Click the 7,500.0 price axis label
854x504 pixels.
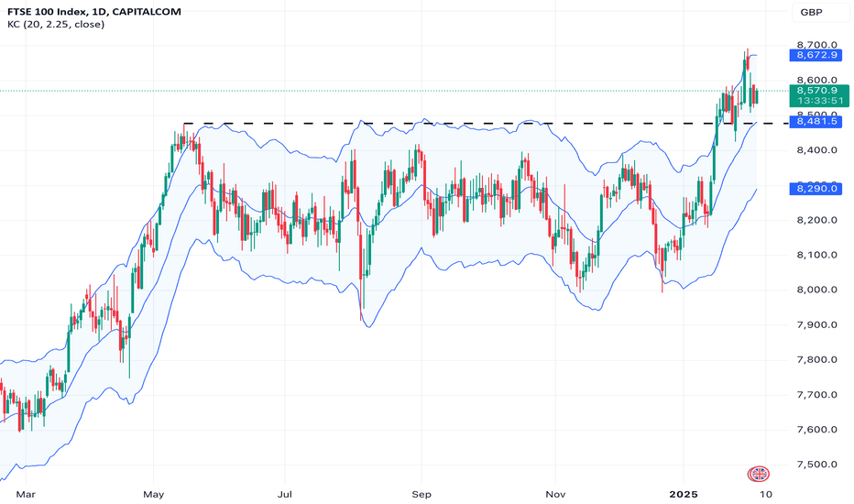[816, 465]
